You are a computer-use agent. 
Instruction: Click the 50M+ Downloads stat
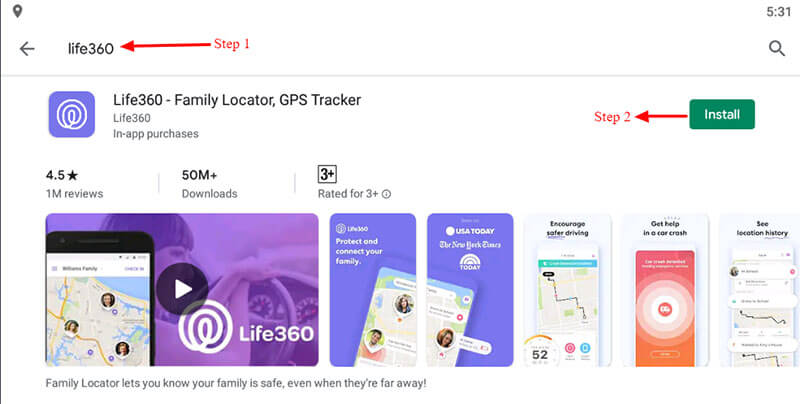(x=209, y=184)
